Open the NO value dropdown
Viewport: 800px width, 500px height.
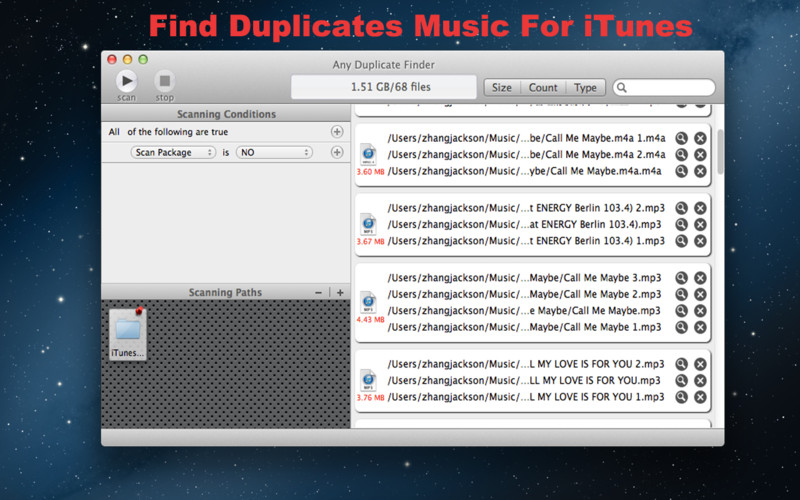[274, 152]
